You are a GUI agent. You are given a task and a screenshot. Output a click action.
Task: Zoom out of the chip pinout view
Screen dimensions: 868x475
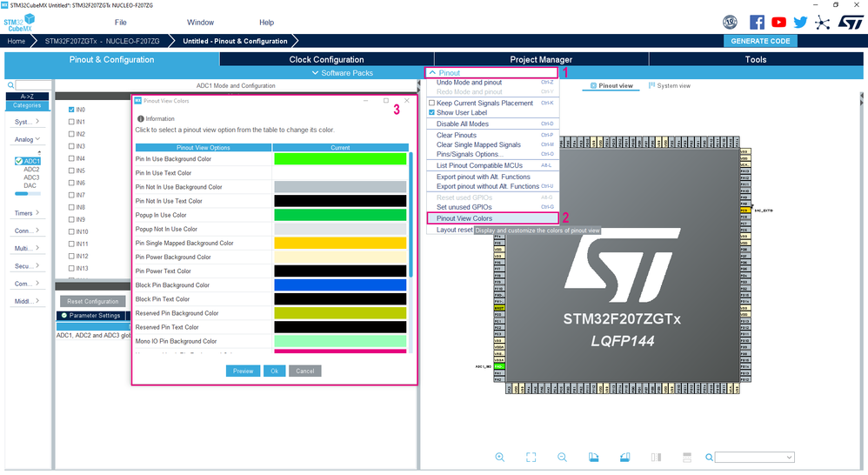(x=562, y=458)
